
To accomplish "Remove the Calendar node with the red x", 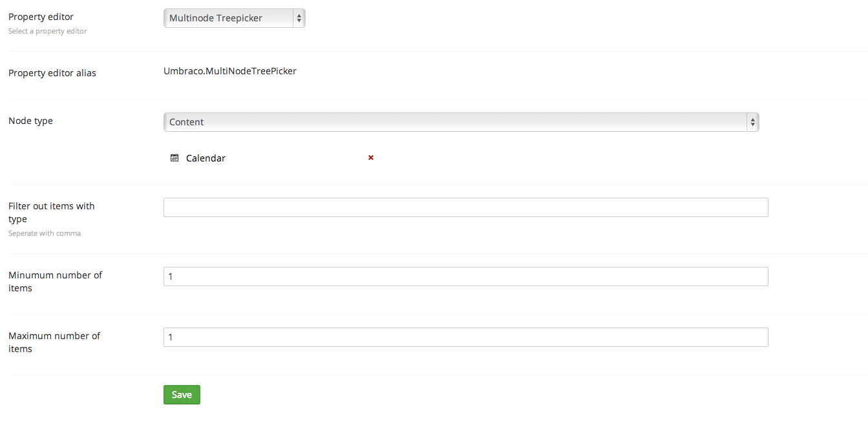I will pyautogui.click(x=371, y=158).
